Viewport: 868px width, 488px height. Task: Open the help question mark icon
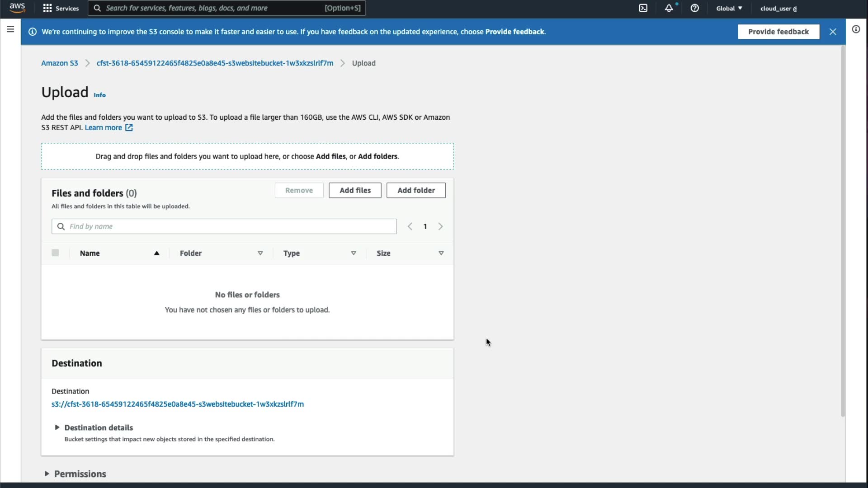695,8
